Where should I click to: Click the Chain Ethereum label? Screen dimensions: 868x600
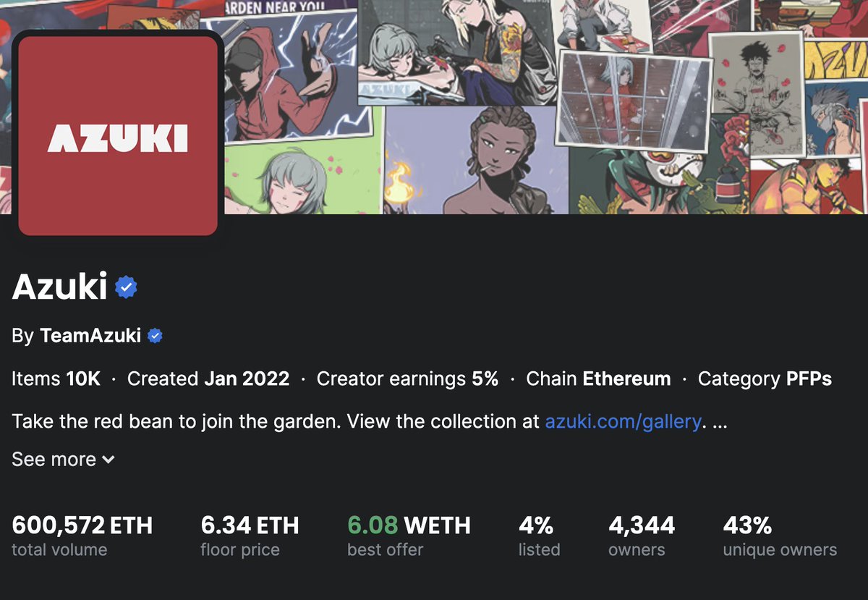click(598, 379)
